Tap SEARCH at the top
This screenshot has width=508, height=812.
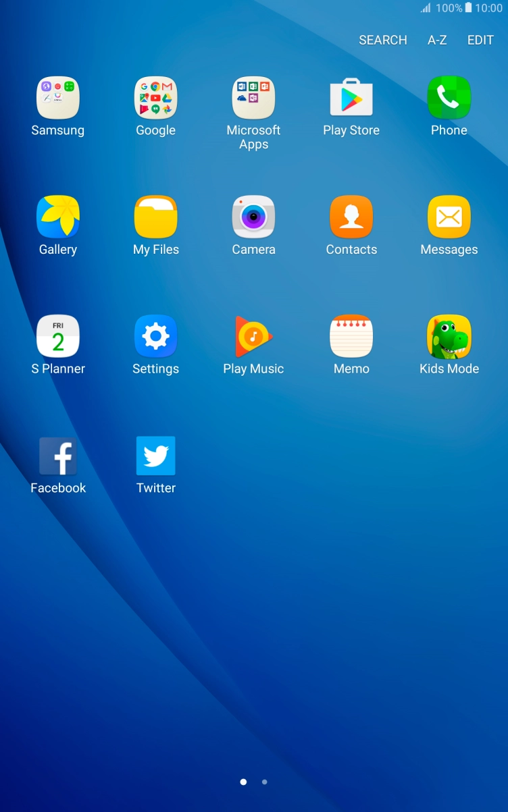coord(382,40)
